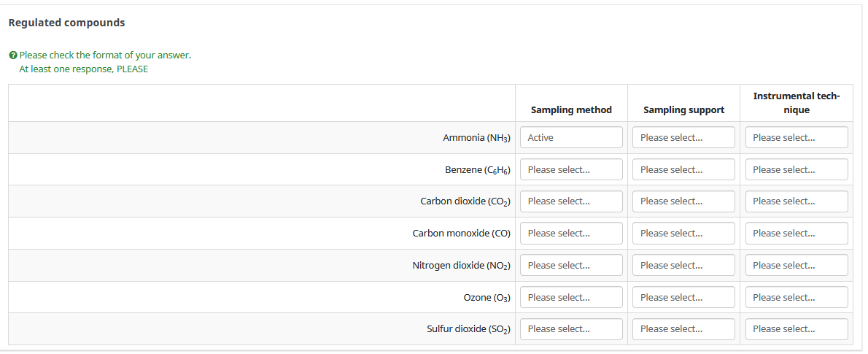Expand Ozone sampling method dropdown
Viewport: 868px width, 354px height.
(x=571, y=297)
